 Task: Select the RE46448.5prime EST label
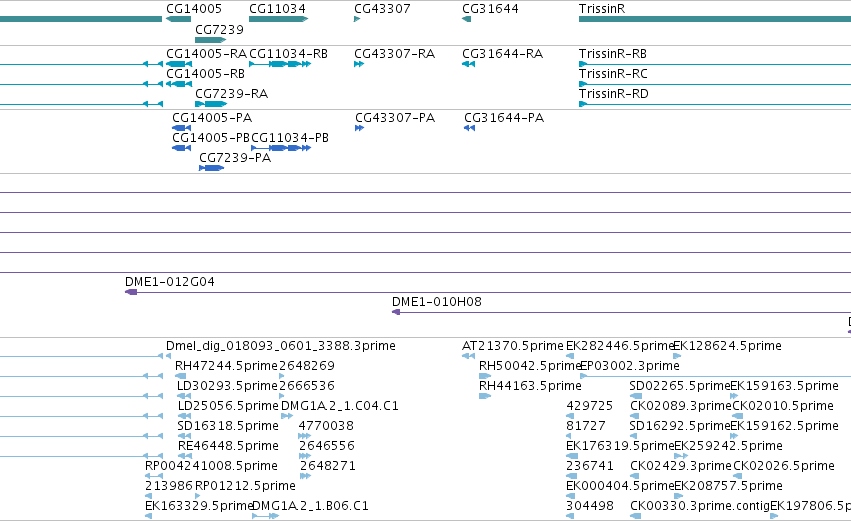[x=228, y=446]
